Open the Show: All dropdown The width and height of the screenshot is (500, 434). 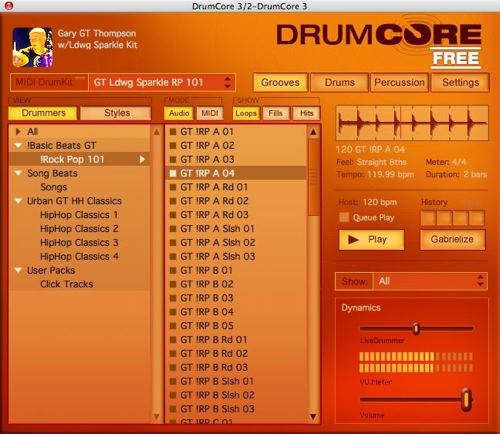[430, 281]
